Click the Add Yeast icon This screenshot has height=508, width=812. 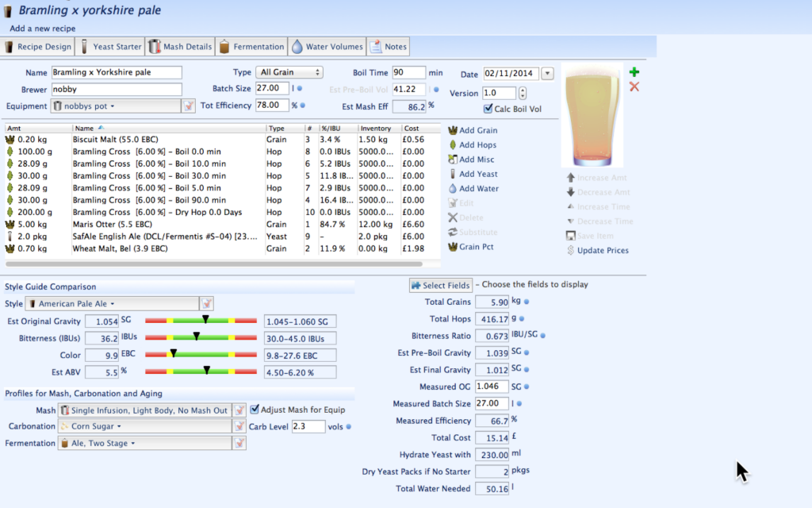pyautogui.click(x=453, y=174)
